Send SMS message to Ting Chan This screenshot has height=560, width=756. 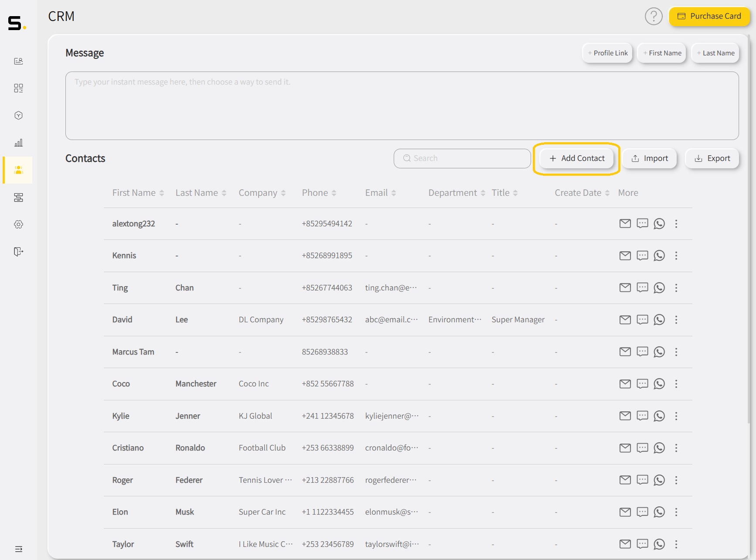(x=642, y=288)
